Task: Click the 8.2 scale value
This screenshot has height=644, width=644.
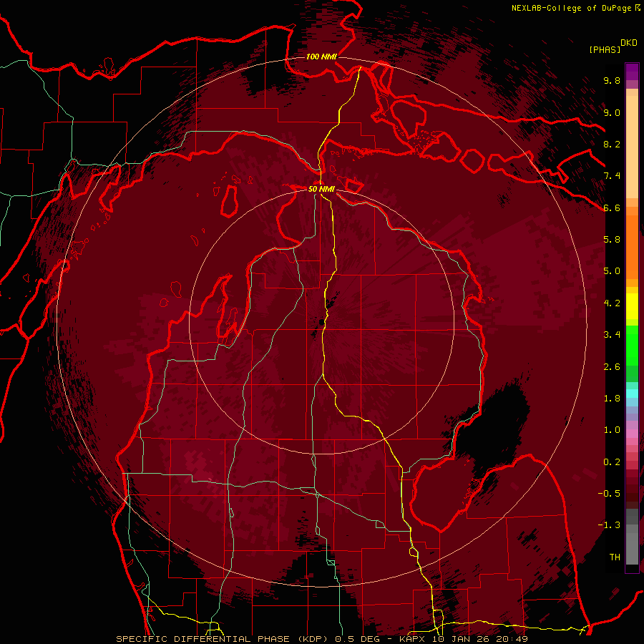Action: point(612,144)
